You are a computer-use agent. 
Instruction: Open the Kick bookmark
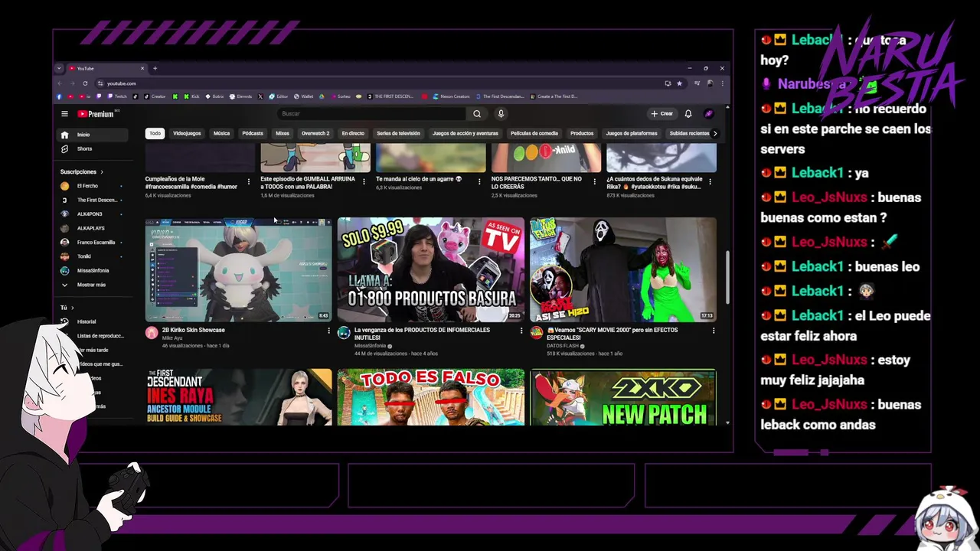click(191, 96)
